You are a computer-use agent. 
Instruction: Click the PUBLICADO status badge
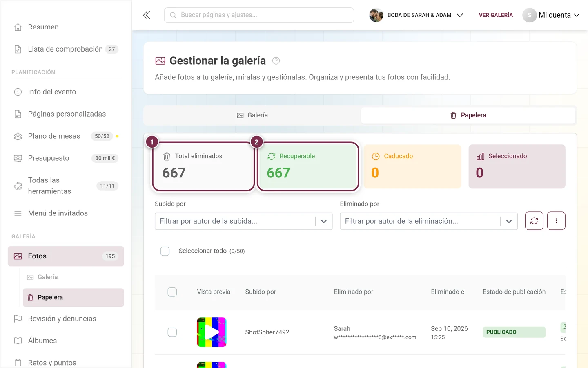click(514, 332)
